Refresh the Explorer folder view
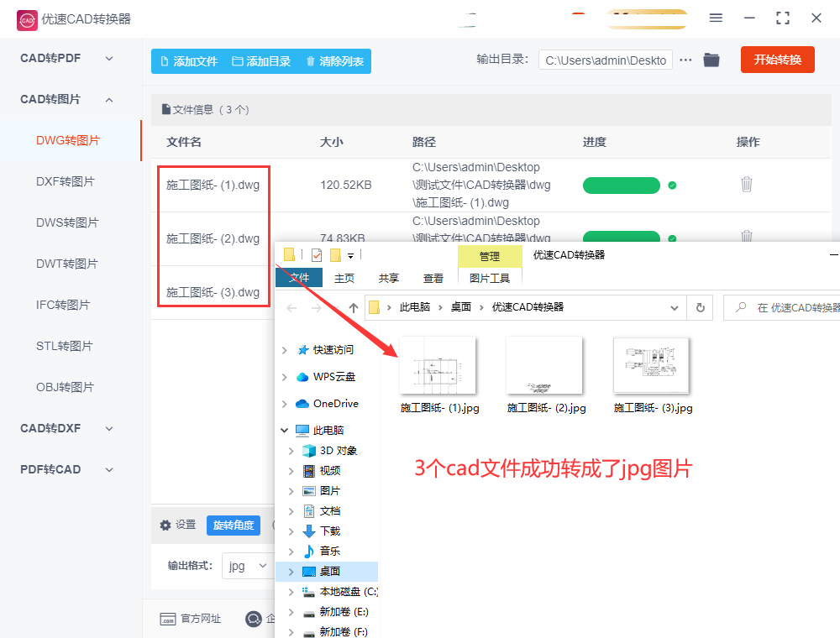The image size is (840, 638). [x=701, y=308]
